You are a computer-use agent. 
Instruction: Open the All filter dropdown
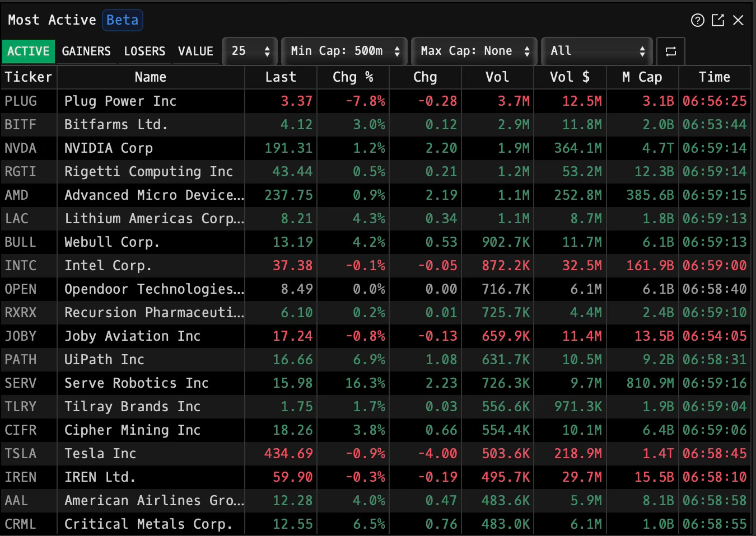596,51
